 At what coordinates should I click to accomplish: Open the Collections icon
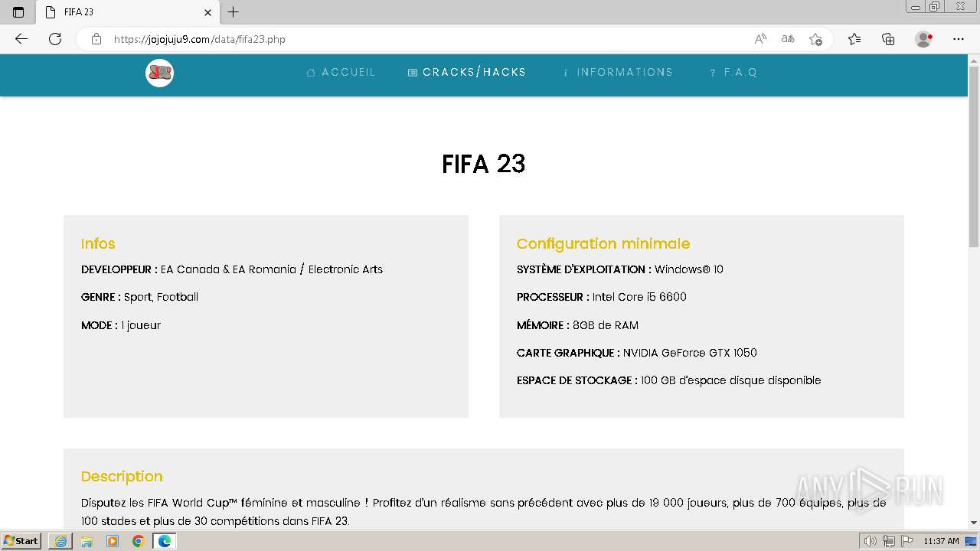coord(888,39)
